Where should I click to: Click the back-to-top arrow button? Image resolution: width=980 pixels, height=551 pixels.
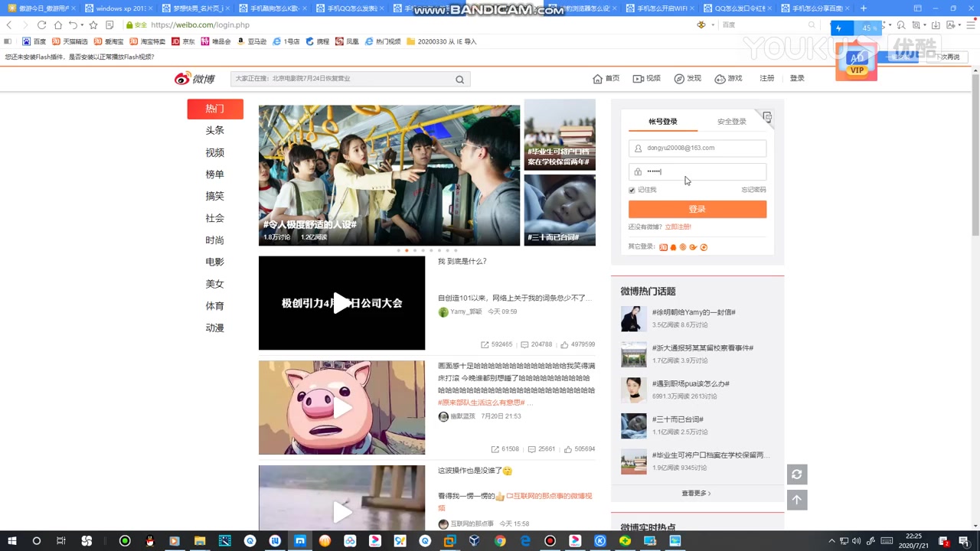point(797,500)
